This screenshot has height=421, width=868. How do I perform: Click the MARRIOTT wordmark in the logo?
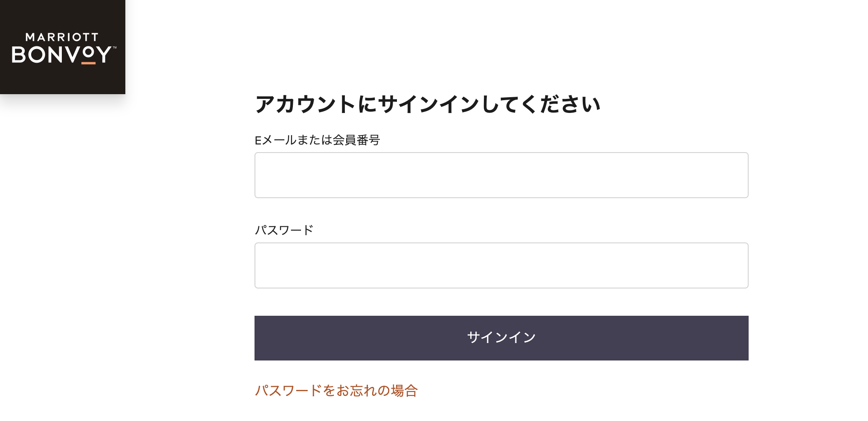[x=62, y=37]
